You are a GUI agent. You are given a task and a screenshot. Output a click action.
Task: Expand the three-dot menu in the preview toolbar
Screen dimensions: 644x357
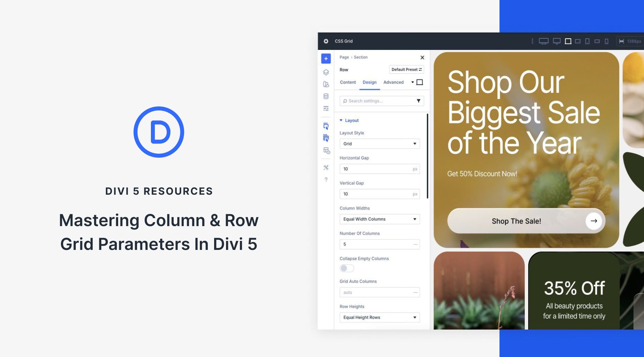[532, 41]
